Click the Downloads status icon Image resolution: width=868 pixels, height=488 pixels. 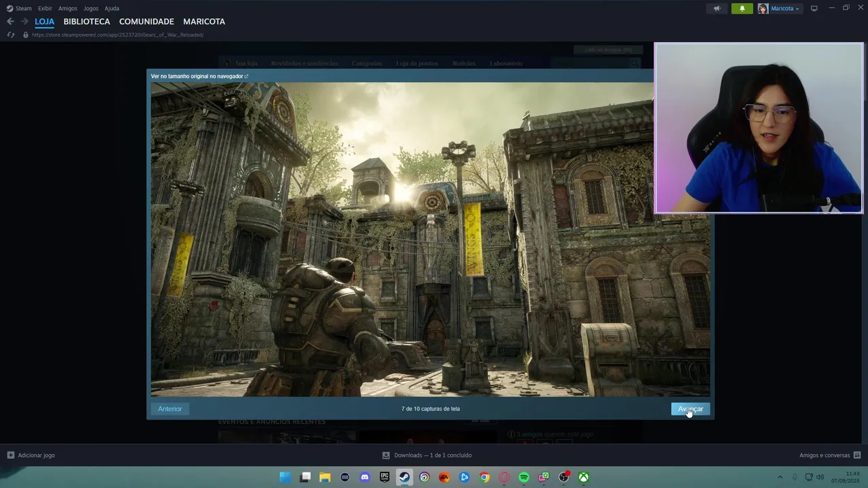point(386,455)
